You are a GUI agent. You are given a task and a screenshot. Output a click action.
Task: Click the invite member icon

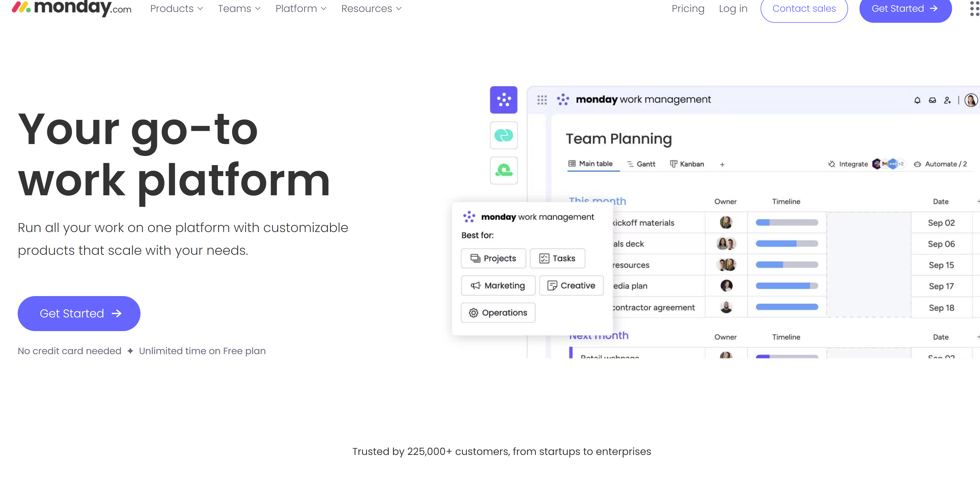[947, 100]
